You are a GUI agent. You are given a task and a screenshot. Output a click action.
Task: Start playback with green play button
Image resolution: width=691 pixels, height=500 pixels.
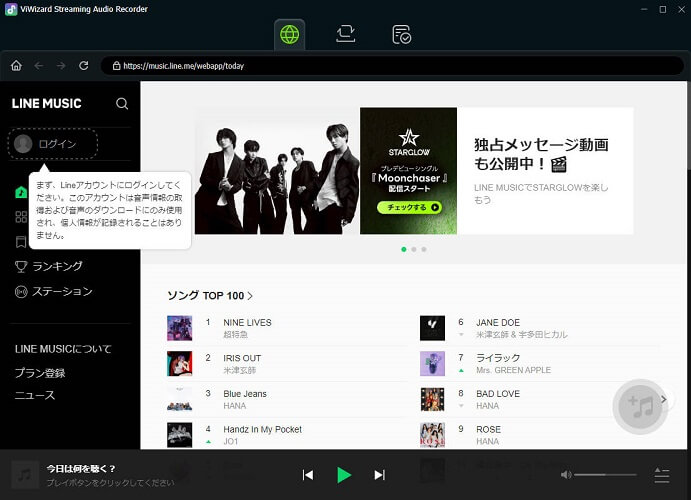coord(344,475)
